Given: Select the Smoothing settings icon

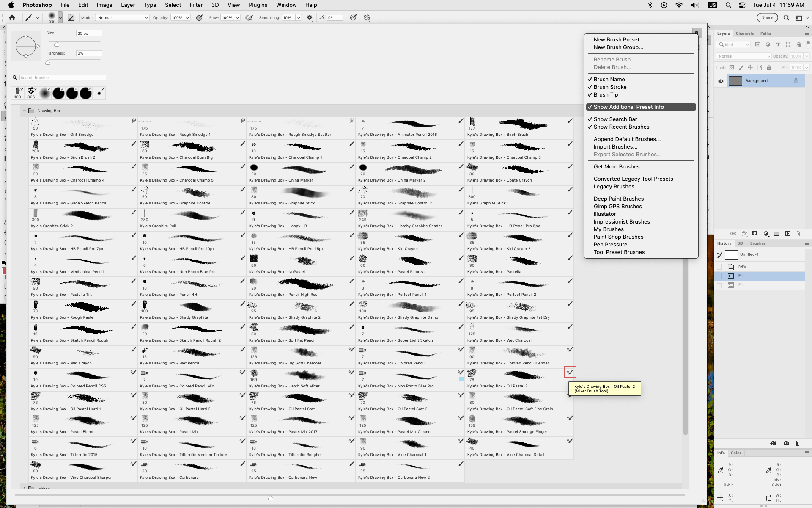Looking at the screenshot, I should tap(309, 17).
